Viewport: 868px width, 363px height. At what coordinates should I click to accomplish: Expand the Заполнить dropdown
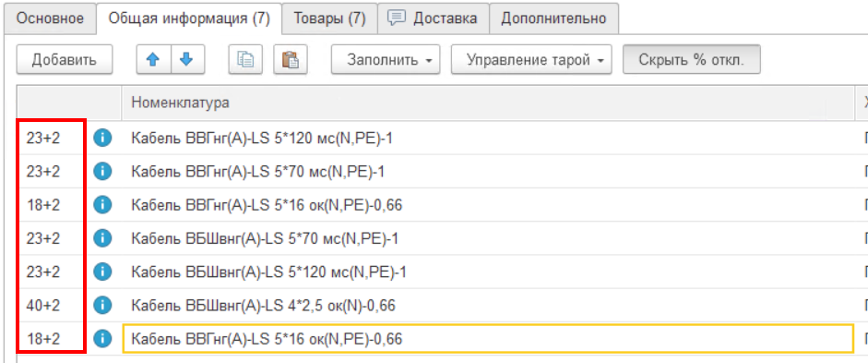(x=386, y=60)
